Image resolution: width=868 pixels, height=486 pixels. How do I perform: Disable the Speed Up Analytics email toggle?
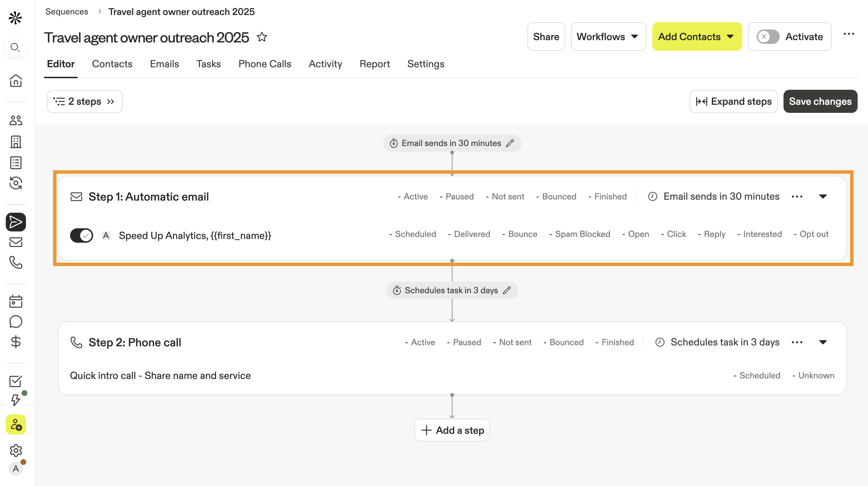coord(81,235)
